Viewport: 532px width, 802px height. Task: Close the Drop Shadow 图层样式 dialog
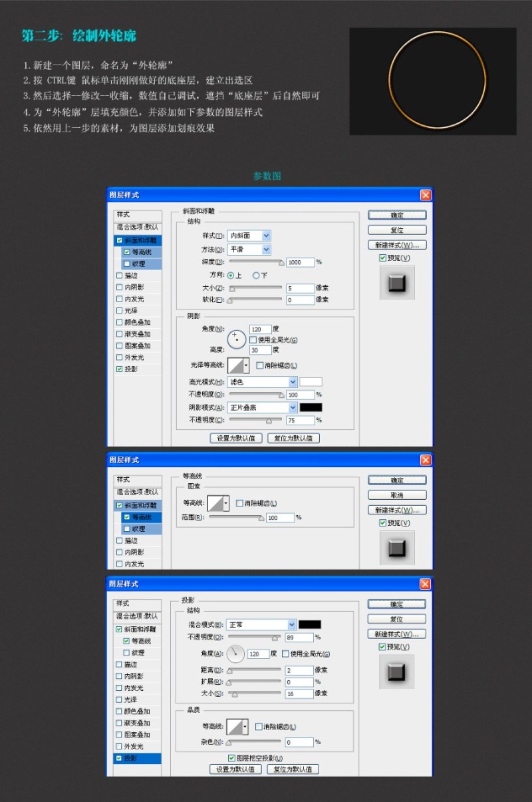426,584
